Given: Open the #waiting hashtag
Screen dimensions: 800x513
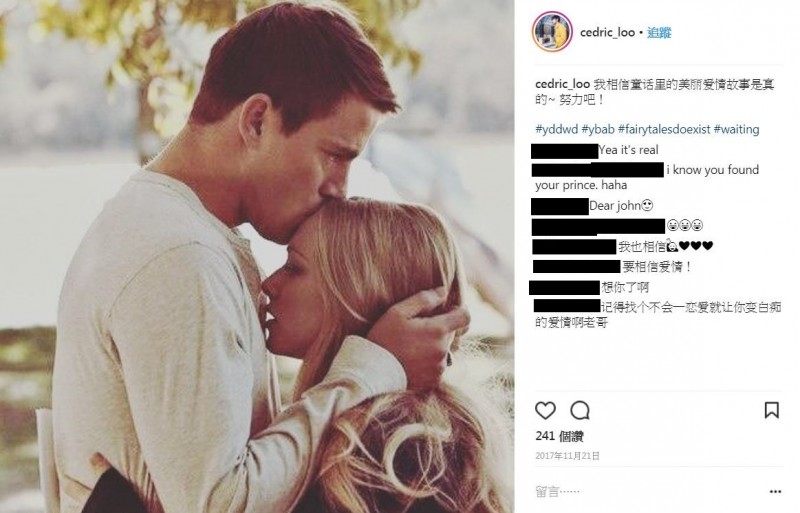Looking at the screenshot, I should point(736,129).
